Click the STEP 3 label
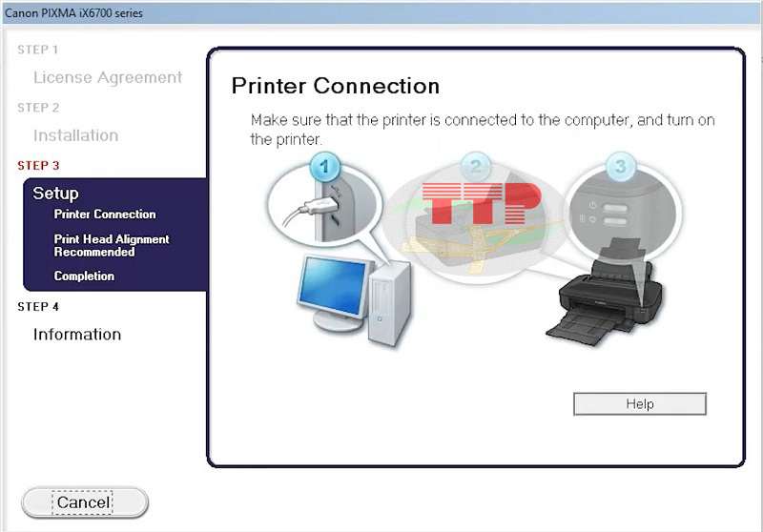This screenshot has height=532, width=763. point(38,165)
